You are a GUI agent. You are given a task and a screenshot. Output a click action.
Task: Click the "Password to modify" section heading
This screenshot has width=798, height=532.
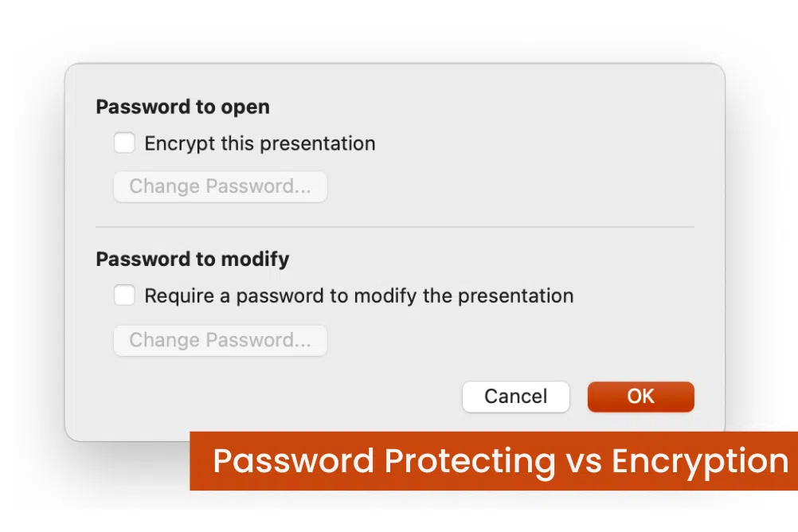[x=192, y=259]
